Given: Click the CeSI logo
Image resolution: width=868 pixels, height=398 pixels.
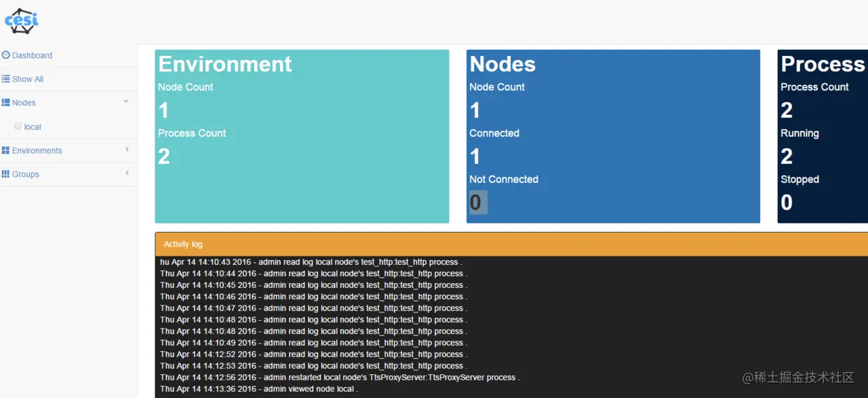Looking at the screenshot, I should pyautogui.click(x=22, y=21).
